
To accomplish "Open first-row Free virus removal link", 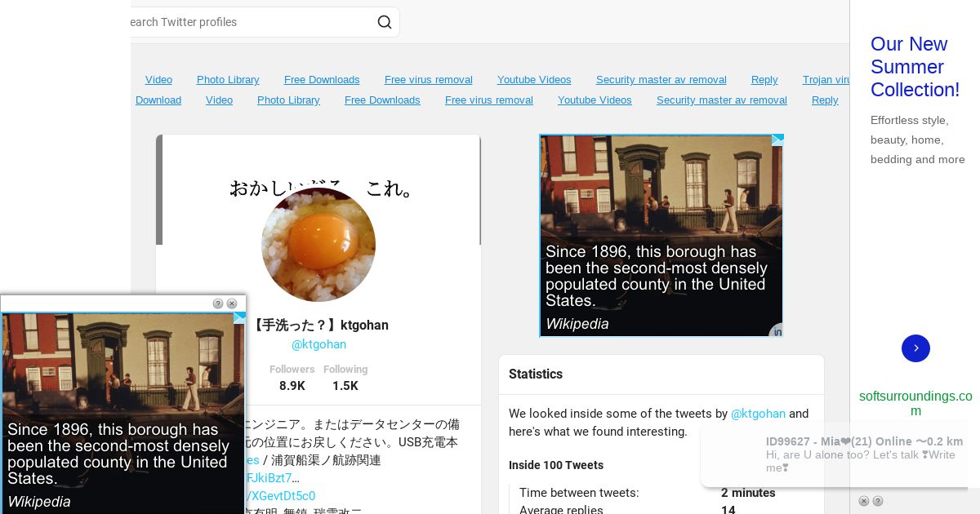I will (x=429, y=80).
